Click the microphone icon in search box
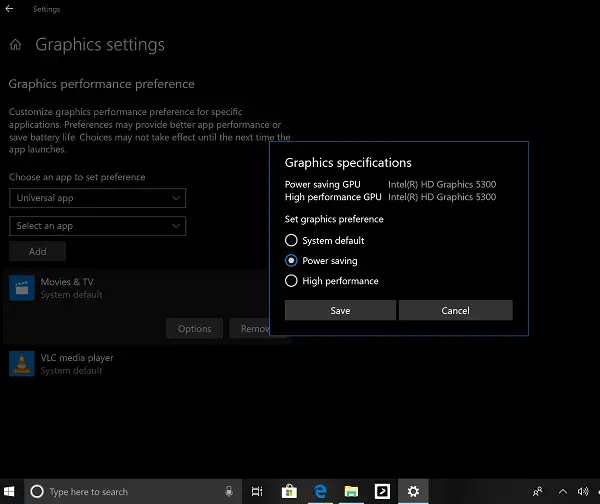Viewport: 600px width, 504px height. coord(229,491)
